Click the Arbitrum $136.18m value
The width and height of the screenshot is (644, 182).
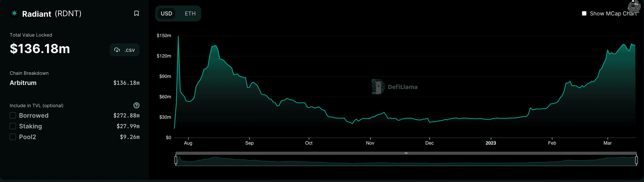click(x=126, y=83)
